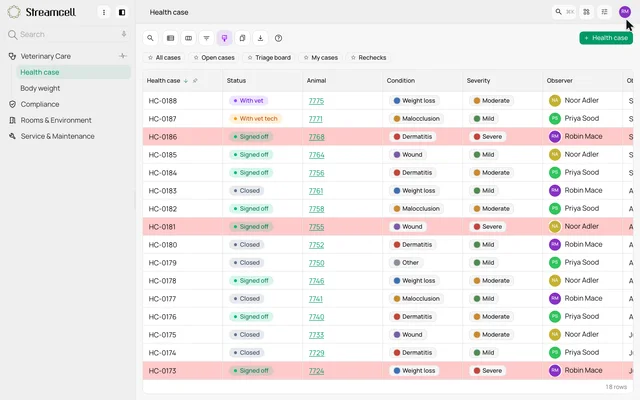This screenshot has height=400, width=640.
Task: Click the download export icon
Action: (260, 38)
